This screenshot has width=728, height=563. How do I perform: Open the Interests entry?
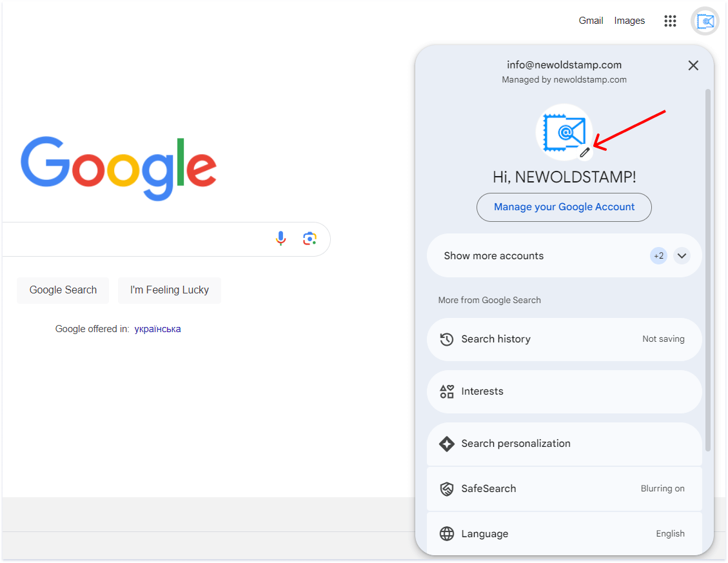point(564,391)
